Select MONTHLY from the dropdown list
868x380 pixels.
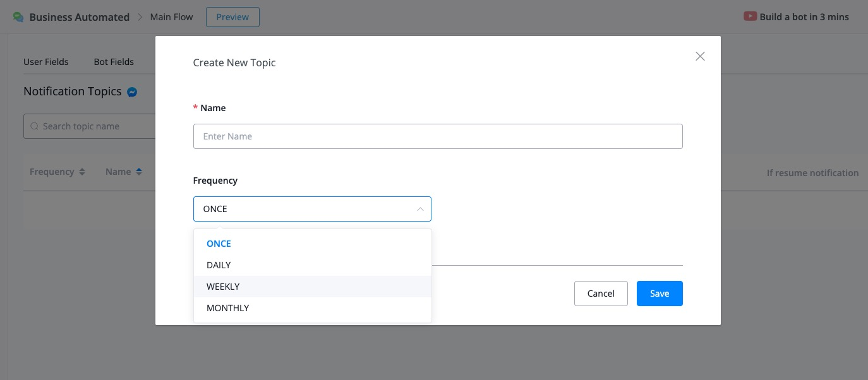(313, 308)
